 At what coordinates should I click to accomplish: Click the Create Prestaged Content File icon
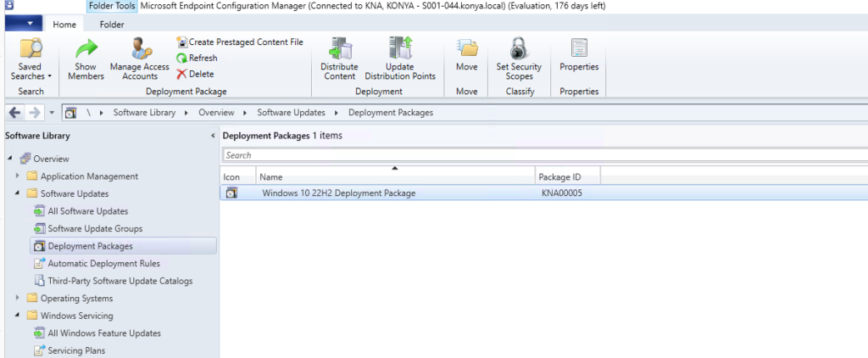[182, 42]
